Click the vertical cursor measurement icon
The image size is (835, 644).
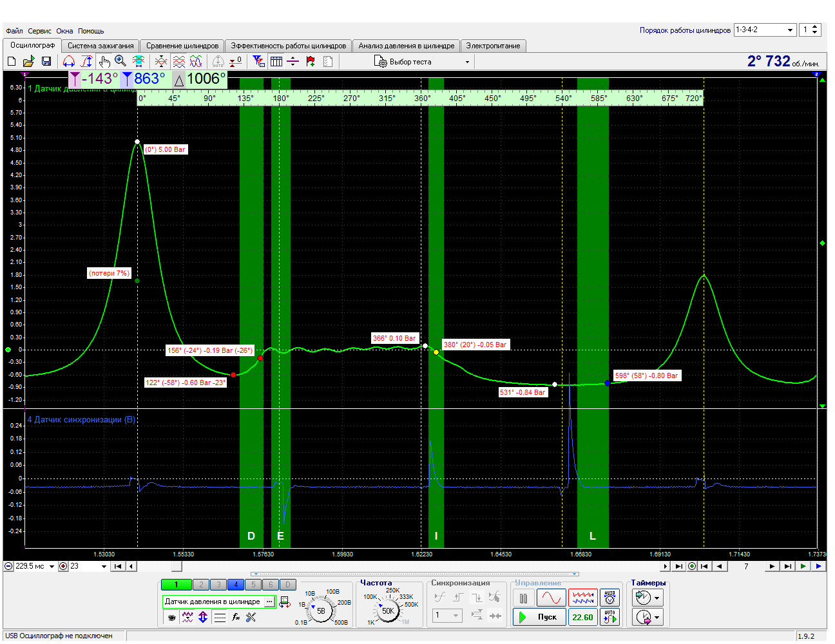tap(86, 61)
